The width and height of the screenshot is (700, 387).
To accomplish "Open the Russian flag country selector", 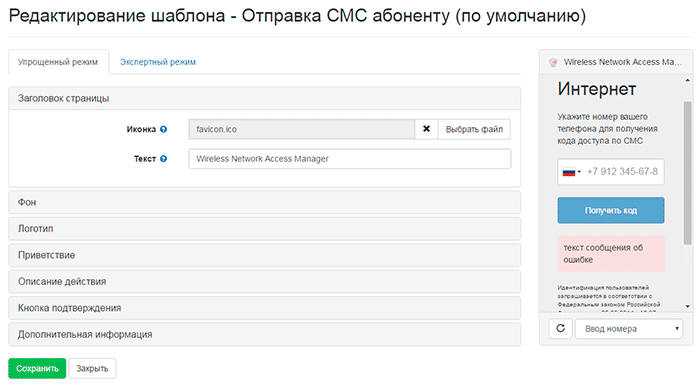I will coord(571,172).
